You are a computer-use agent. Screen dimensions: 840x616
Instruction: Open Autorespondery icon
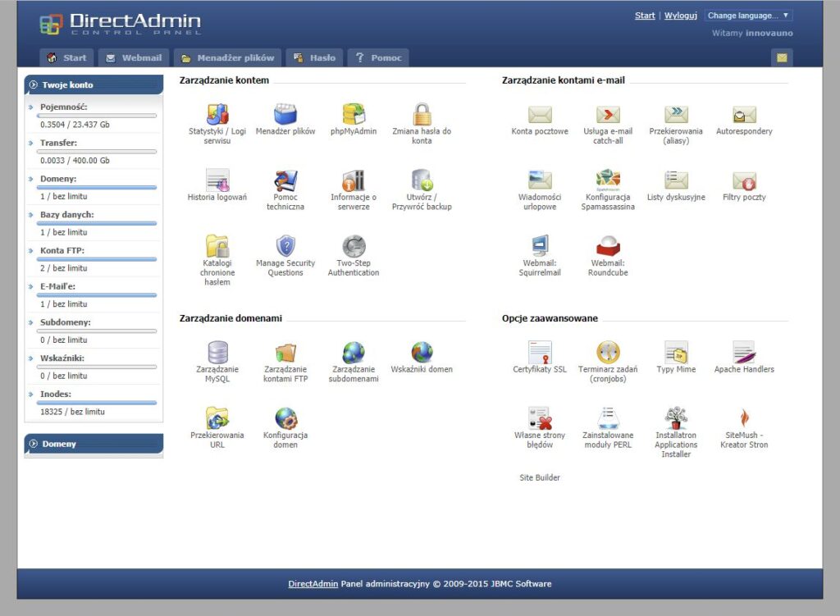(x=744, y=114)
